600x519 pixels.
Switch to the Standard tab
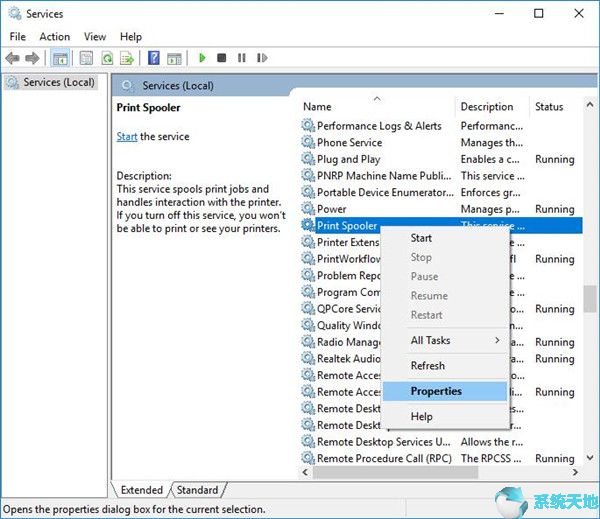click(197, 490)
